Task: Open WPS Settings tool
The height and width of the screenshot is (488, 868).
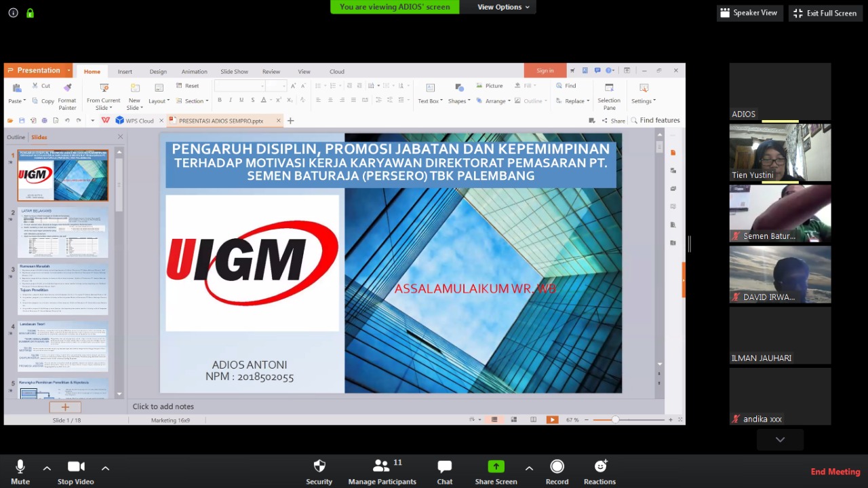Action: click(x=644, y=94)
